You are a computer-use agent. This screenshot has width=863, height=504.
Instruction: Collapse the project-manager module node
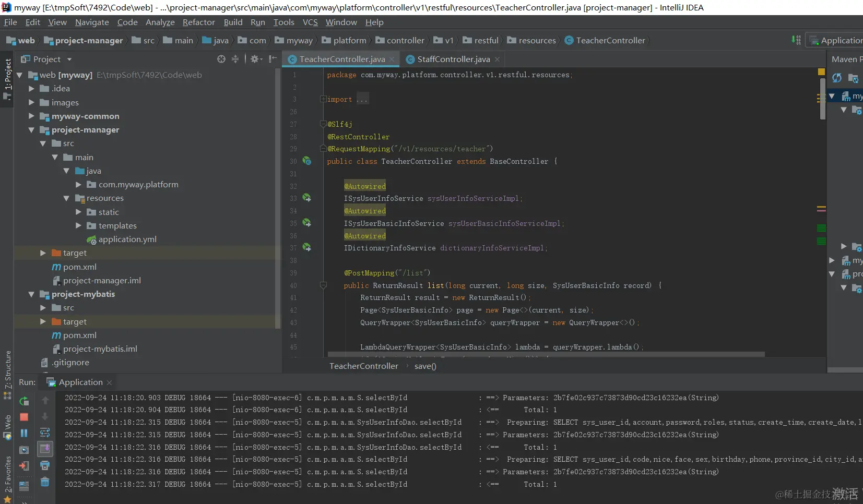(31, 130)
